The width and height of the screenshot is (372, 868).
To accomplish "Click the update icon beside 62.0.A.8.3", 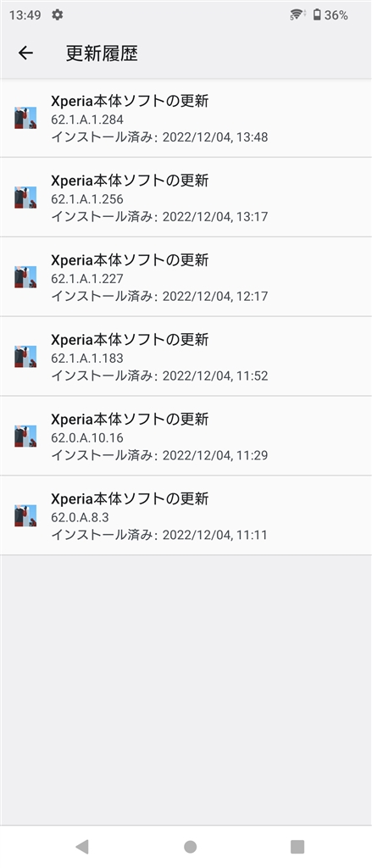I will (x=25, y=515).
